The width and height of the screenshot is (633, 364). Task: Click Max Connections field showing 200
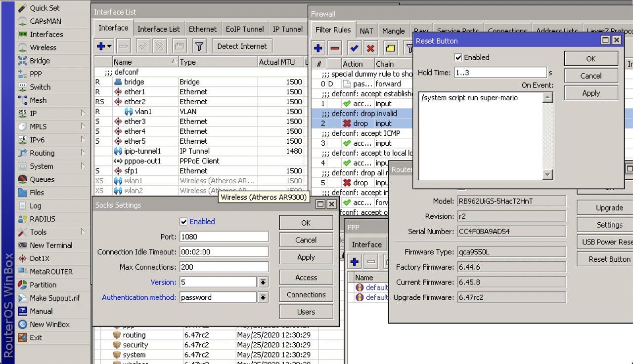[x=224, y=267]
